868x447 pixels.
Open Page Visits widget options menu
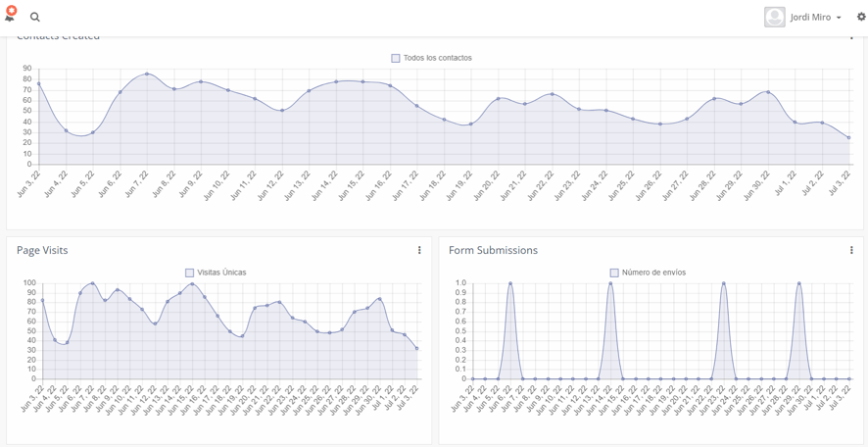tap(419, 251)
